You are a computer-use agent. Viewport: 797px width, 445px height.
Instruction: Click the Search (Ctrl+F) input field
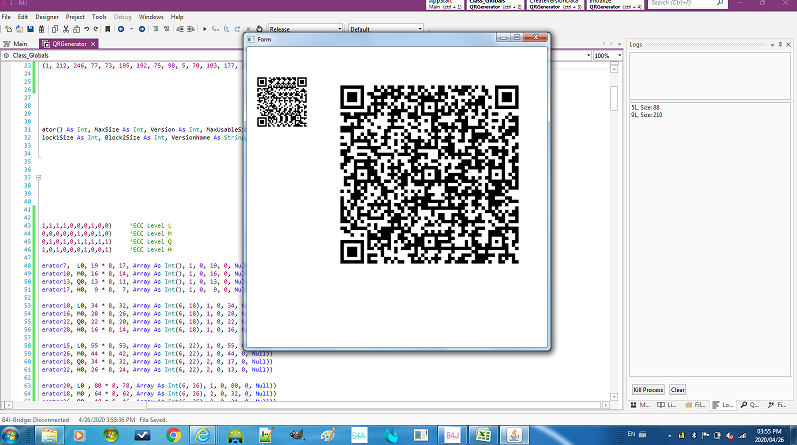pyautogui.click(x=688, y=4)
